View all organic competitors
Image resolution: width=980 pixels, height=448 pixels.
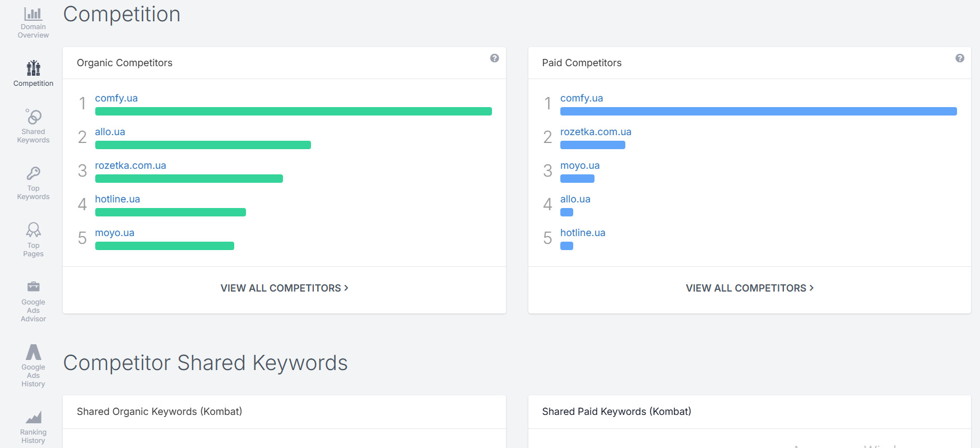(284, 288)
